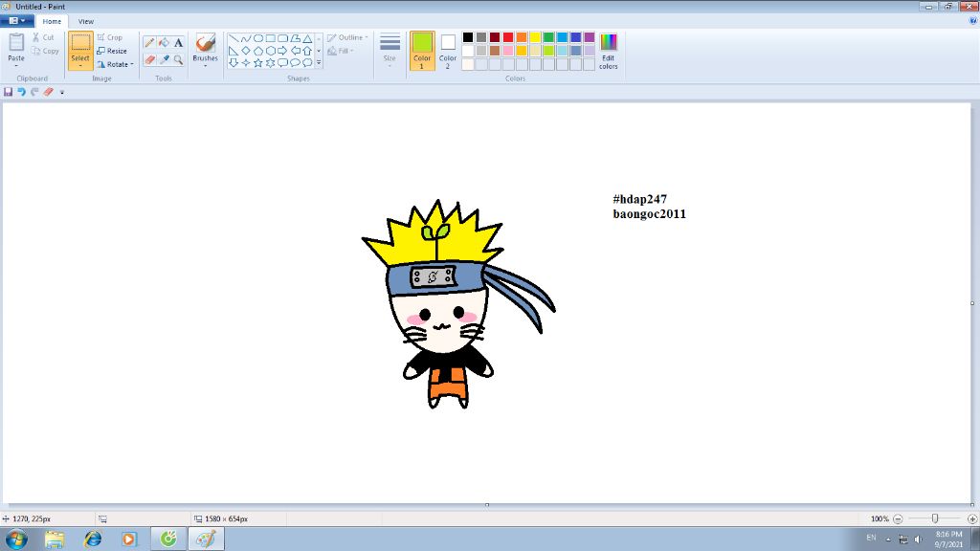Click the Cut button

43,37
